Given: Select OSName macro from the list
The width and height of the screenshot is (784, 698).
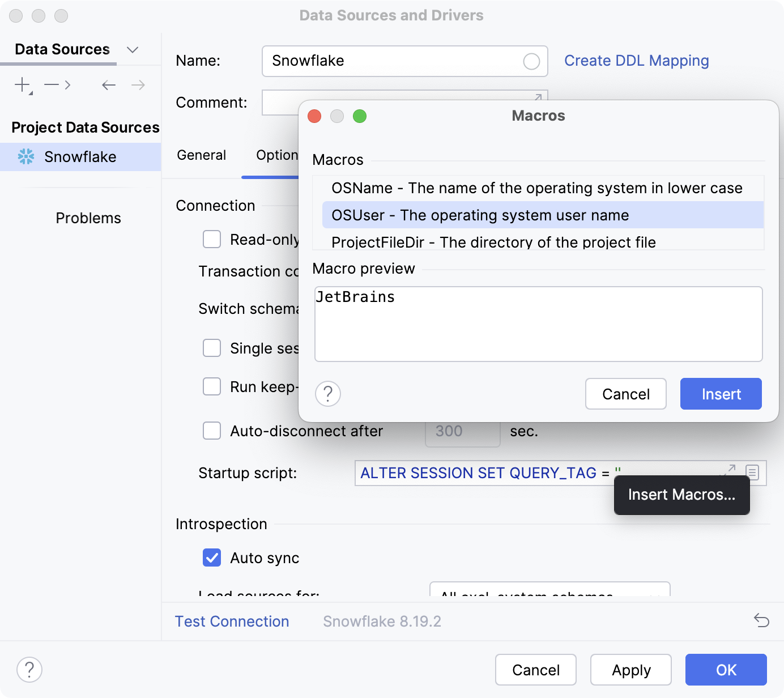Looking at the screenshot, I should [537, 188].
